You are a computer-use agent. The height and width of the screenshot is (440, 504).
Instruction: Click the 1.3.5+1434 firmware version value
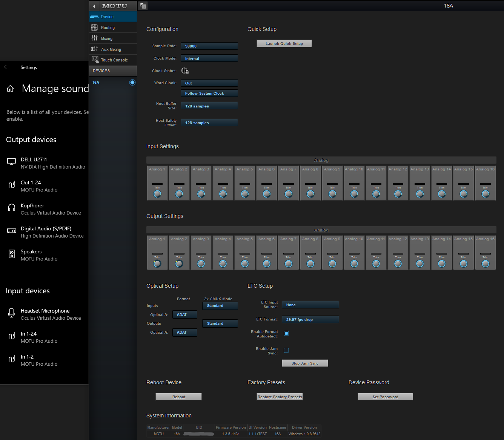(x=231, y=434)
